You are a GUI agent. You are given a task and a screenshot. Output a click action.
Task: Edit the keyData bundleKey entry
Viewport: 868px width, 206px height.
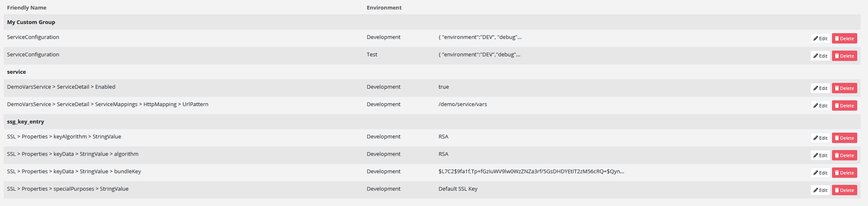click(820, 173)
